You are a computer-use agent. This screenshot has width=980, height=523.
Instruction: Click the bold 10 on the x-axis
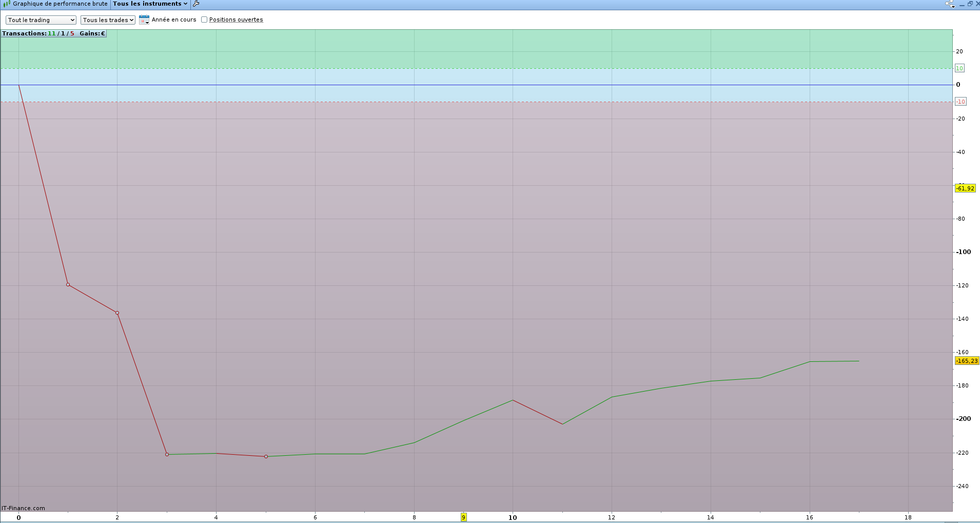click(x=513, y=517)
